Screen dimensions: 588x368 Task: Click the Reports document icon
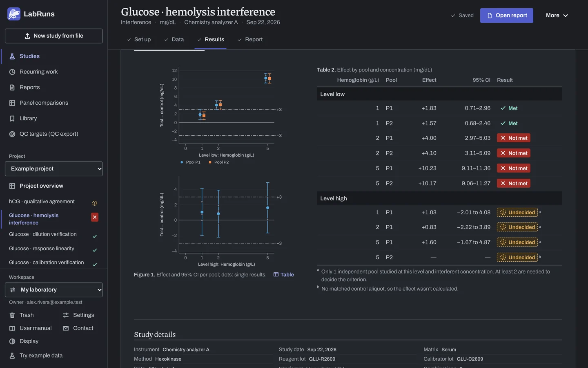click(x=12, y=88)
